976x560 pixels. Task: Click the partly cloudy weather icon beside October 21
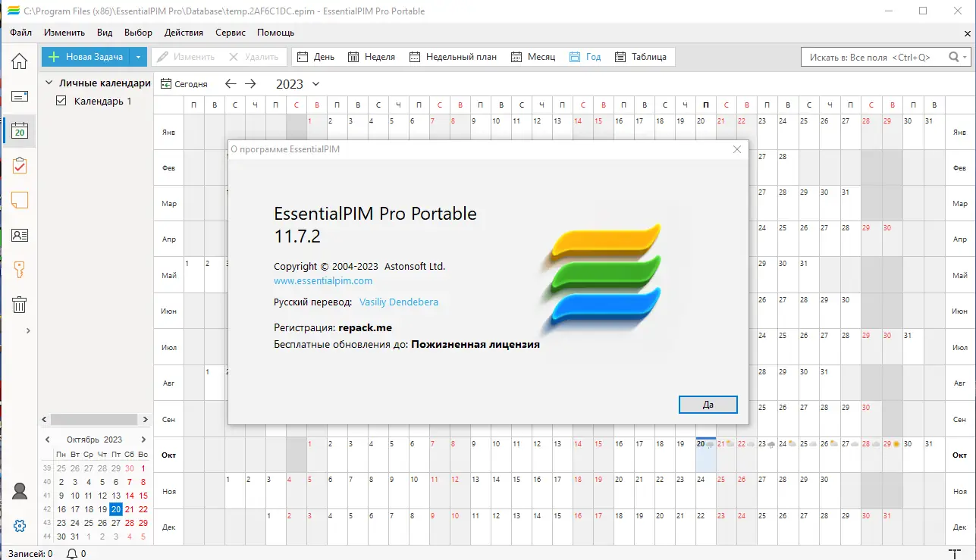(x=730, y=444)
